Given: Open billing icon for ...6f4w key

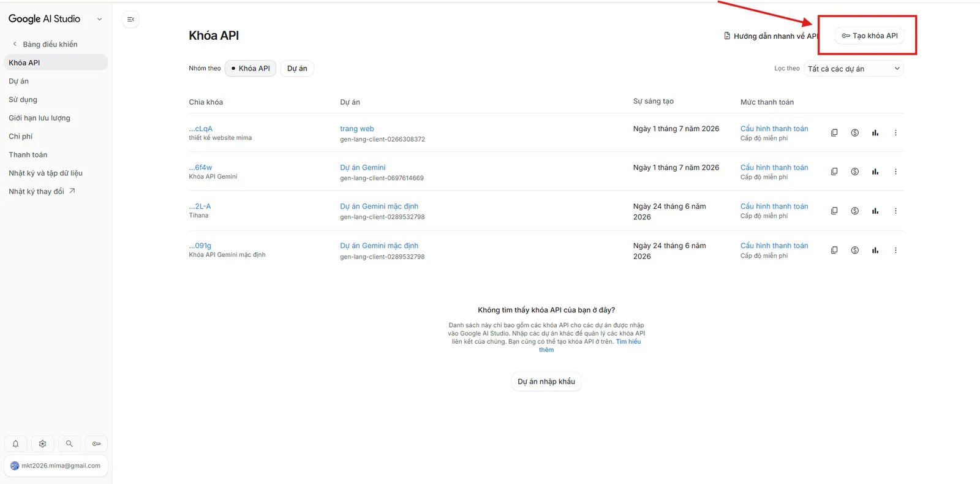Looking at the screenshot, I should pyautogui.click(x=854, y=172).
